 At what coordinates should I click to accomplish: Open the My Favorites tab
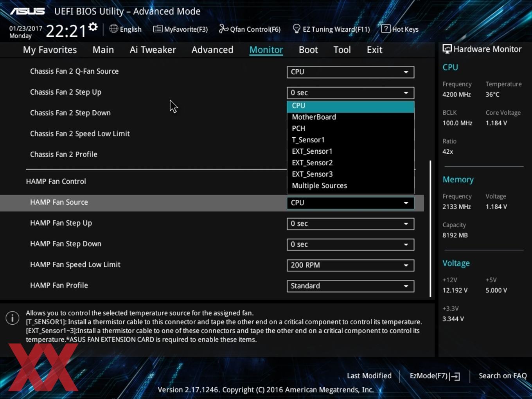click(x=50, y=50)
